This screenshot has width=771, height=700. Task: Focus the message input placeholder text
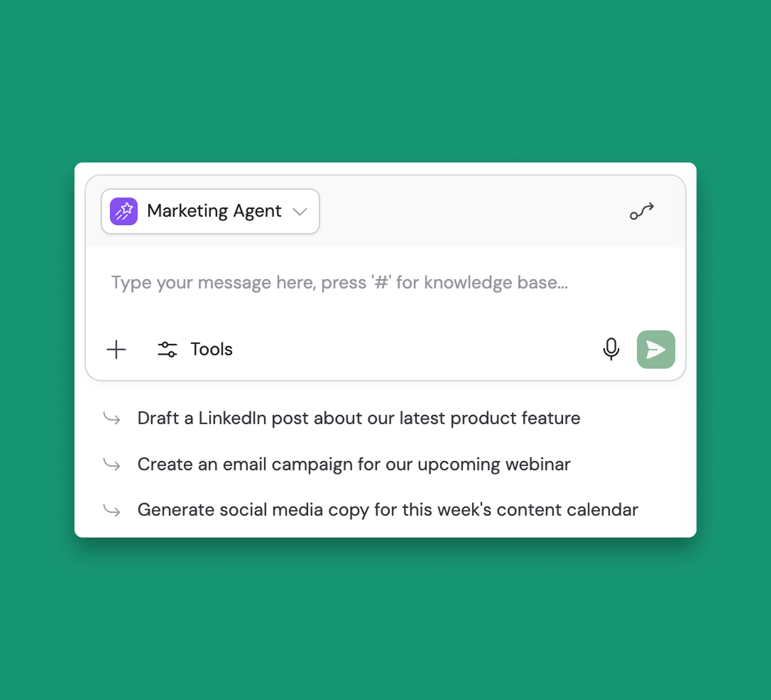339,283
